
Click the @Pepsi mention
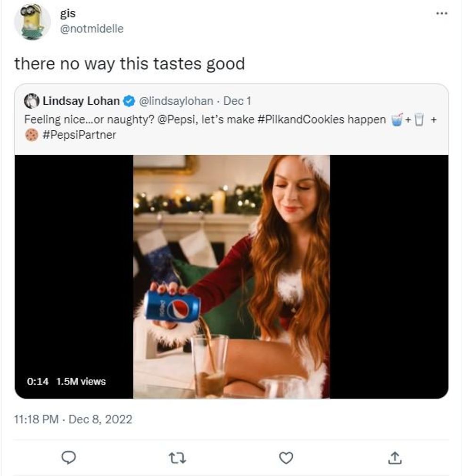[x=180, y=119]
